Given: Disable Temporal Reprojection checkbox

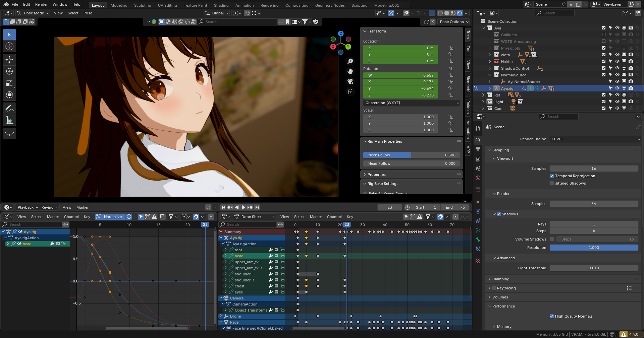Looking at the screenshot, I should coord(552,176).
